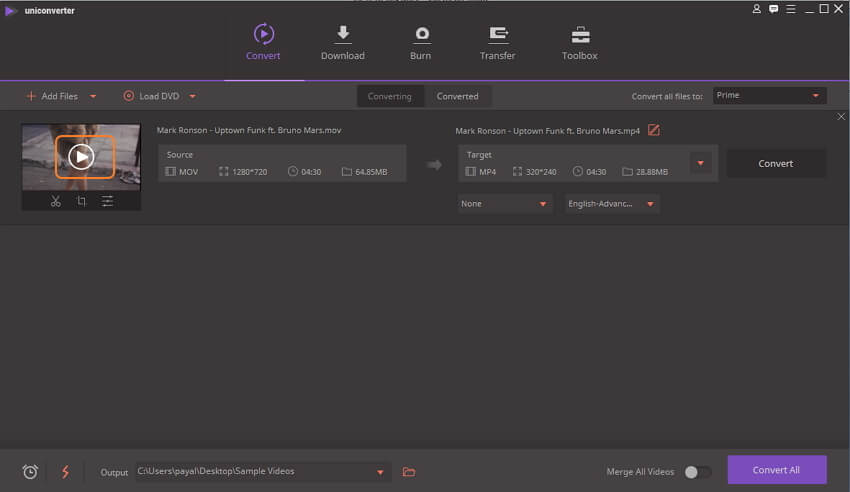The width and height of the screenshot is (850, 492).
Task: Click the target MP4 format label
Action: (487, 172)
